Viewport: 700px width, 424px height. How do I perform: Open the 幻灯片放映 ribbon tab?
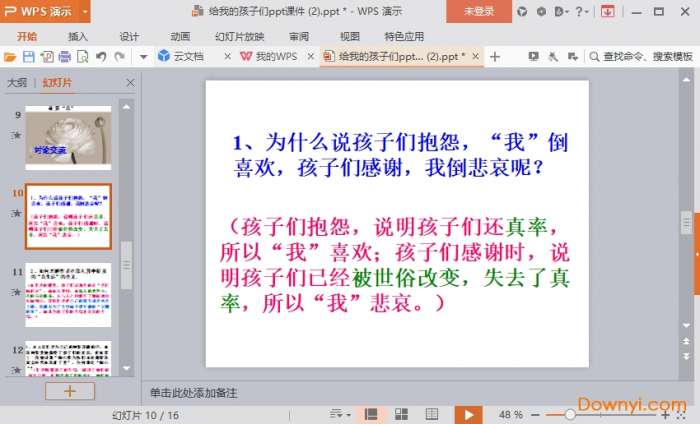[239, 37]
